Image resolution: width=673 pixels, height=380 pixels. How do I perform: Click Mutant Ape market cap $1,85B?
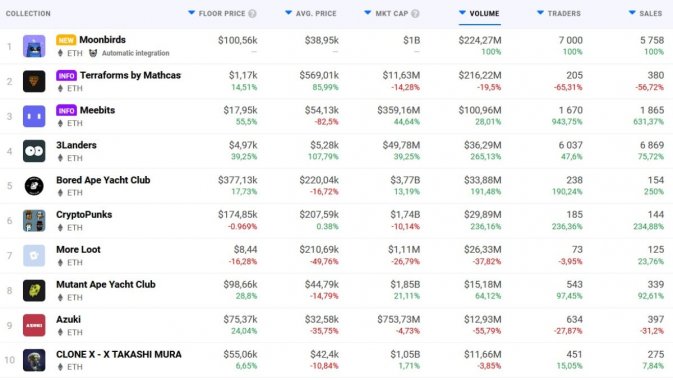click(x=405, y=284)
